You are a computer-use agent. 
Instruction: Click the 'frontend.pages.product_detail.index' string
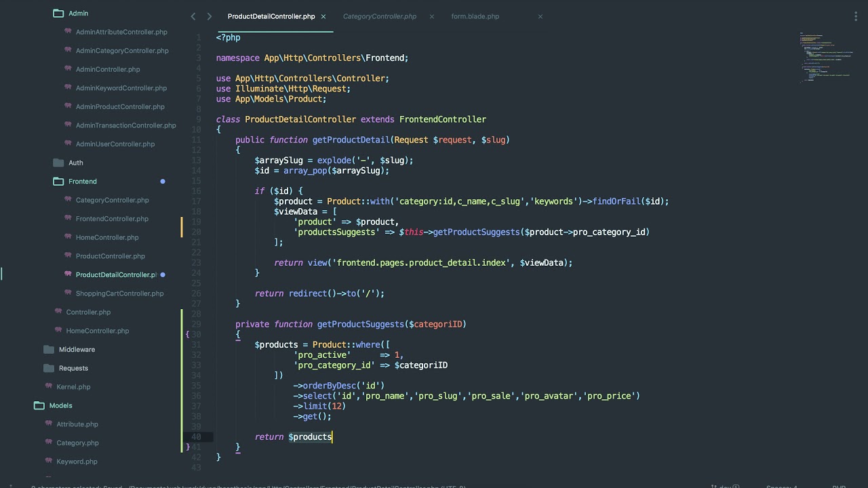[421, 262]
